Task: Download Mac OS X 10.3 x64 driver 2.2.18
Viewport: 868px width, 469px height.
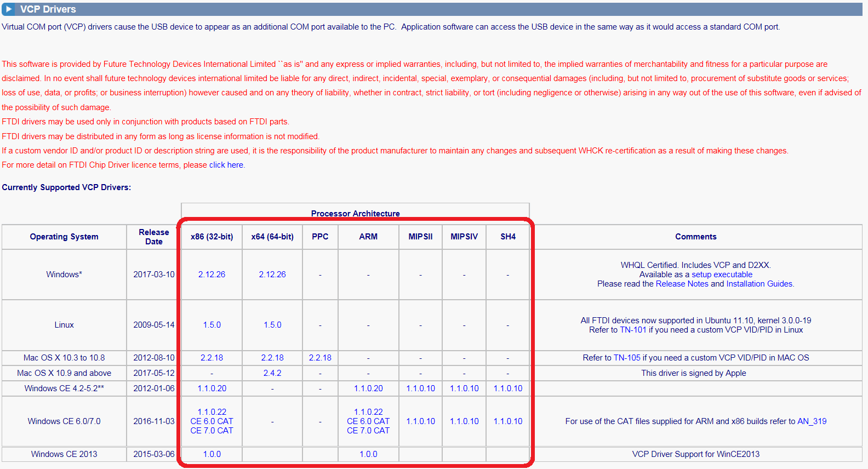Action: tap(272, 358)
